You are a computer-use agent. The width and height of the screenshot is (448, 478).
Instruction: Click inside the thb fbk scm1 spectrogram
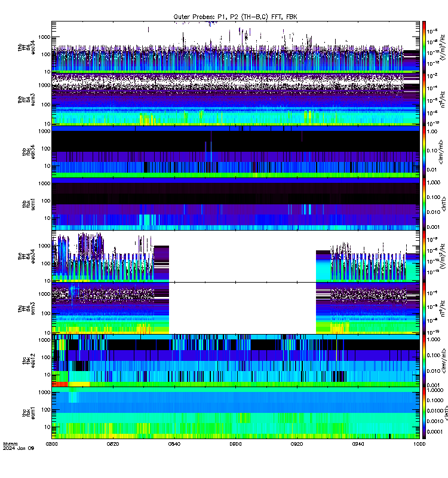(x=235, y=204)
